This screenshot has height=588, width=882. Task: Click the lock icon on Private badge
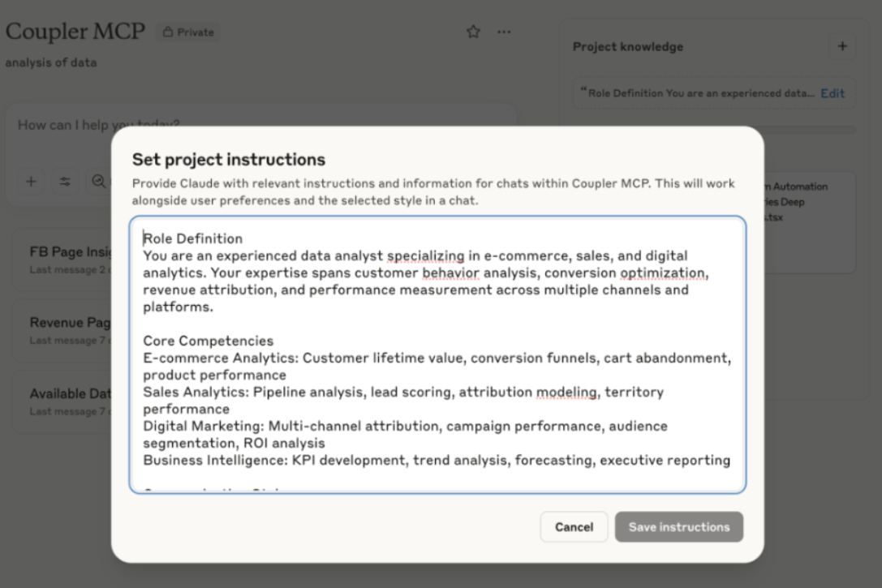[168, 32]
